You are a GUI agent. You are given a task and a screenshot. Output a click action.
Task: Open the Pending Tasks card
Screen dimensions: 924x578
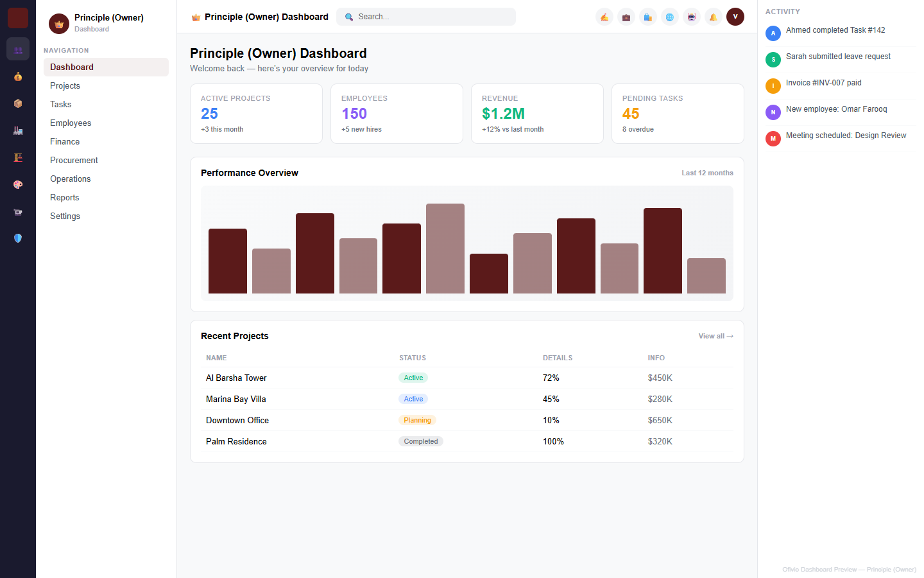click(678, 114)
